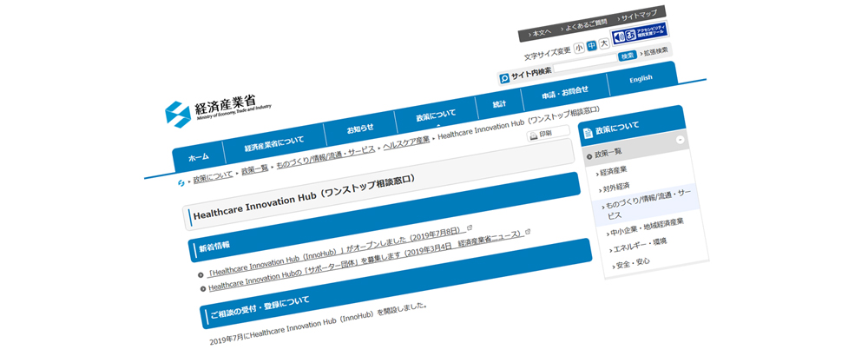
Task: Set text size to small 小
Action: coord(579,49)
